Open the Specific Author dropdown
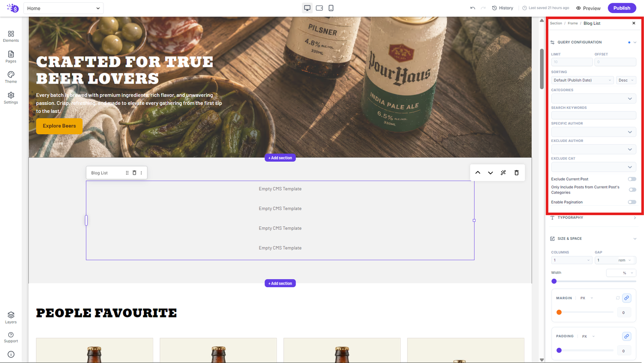 593,132
